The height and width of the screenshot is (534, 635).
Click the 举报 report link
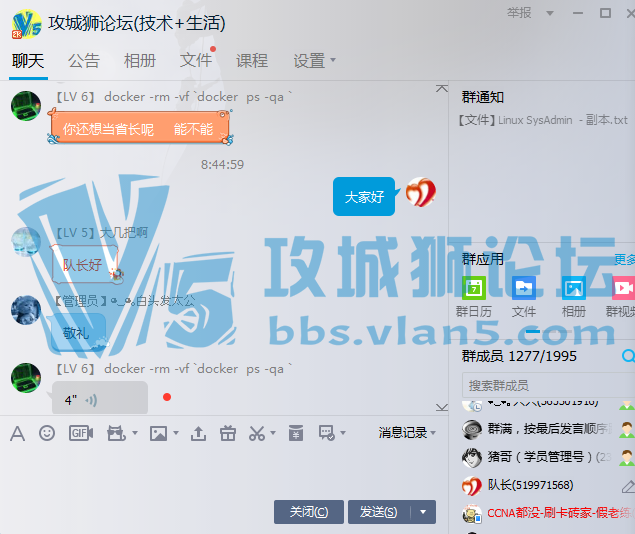click(519, 13)
